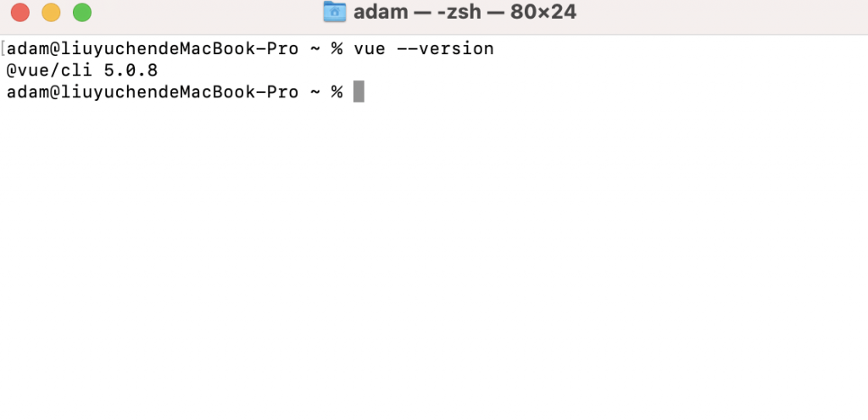Click the '5.0.8' version number

point(131,71)
